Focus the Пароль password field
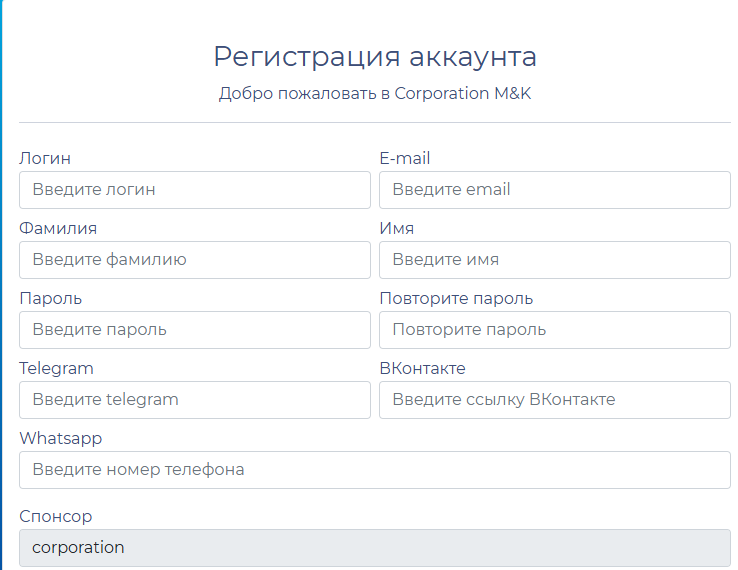 [194, 329]
